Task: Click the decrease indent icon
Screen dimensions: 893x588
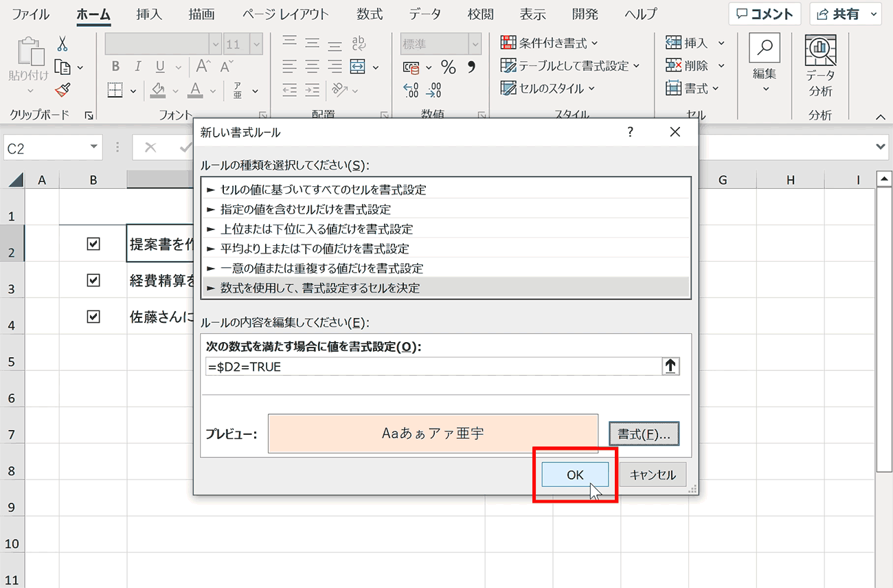Action: coord(290,90)
